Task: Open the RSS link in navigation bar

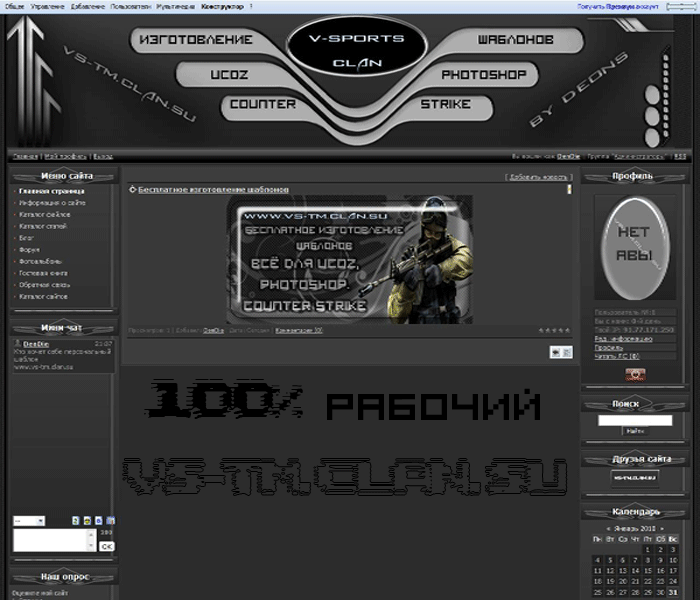Action: coord(679,156)
